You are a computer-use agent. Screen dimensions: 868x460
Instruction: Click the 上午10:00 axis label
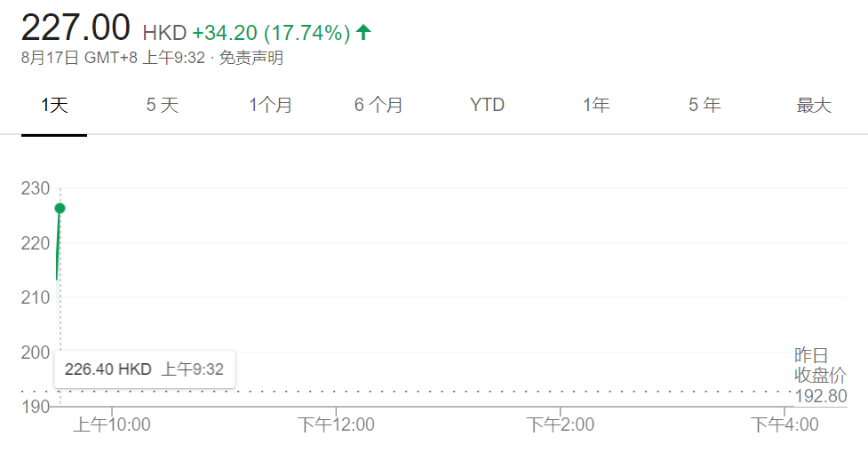112,424
